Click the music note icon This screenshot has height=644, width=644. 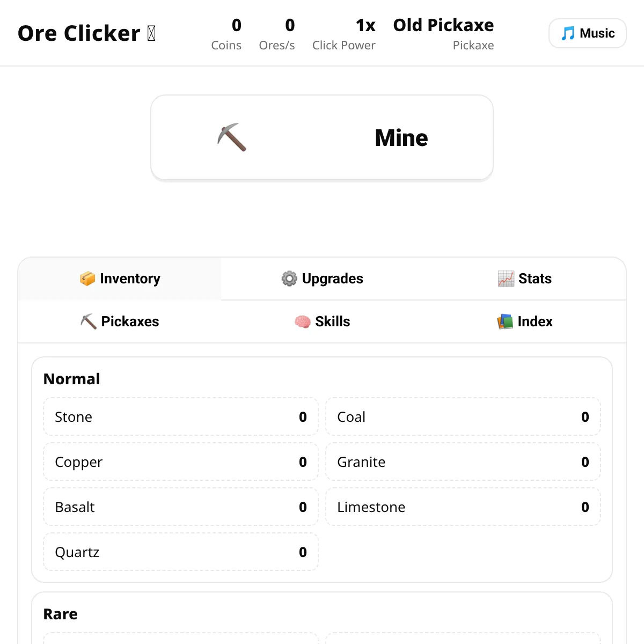coord(568,33)
